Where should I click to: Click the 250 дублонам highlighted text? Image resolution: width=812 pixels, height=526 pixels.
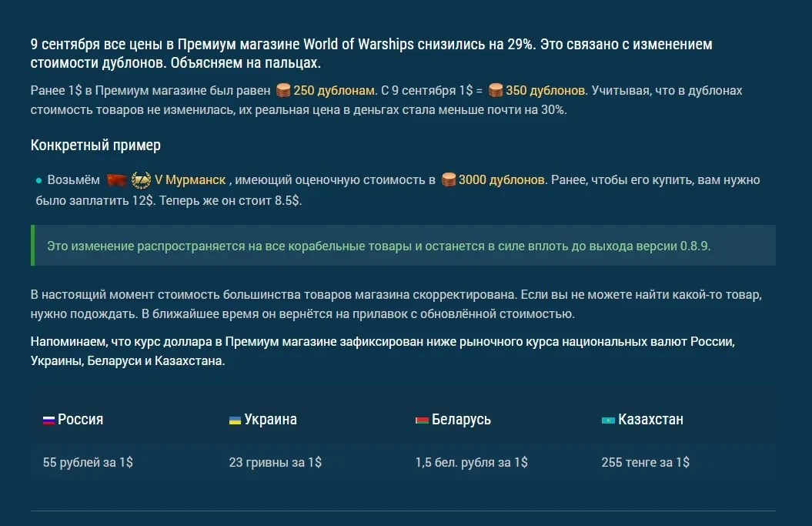pyautogui.click(x=334, y=90)
